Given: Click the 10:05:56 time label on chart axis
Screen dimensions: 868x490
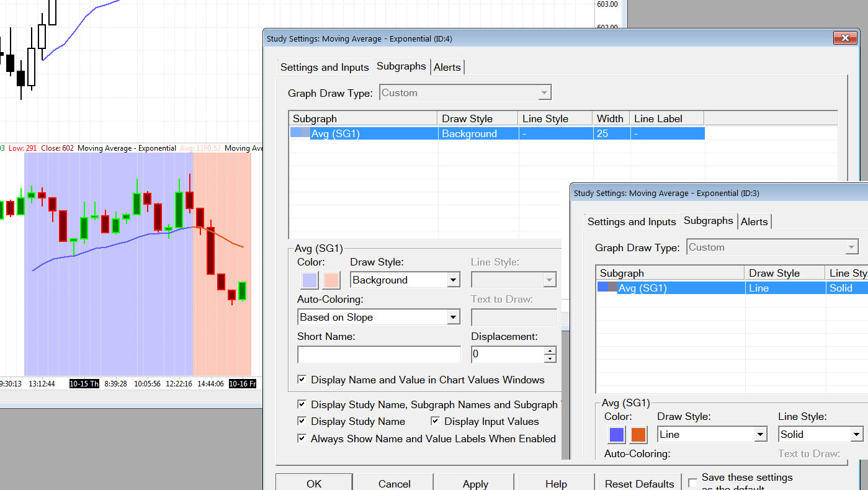Looking at the screenshot, I should point(147,384).
